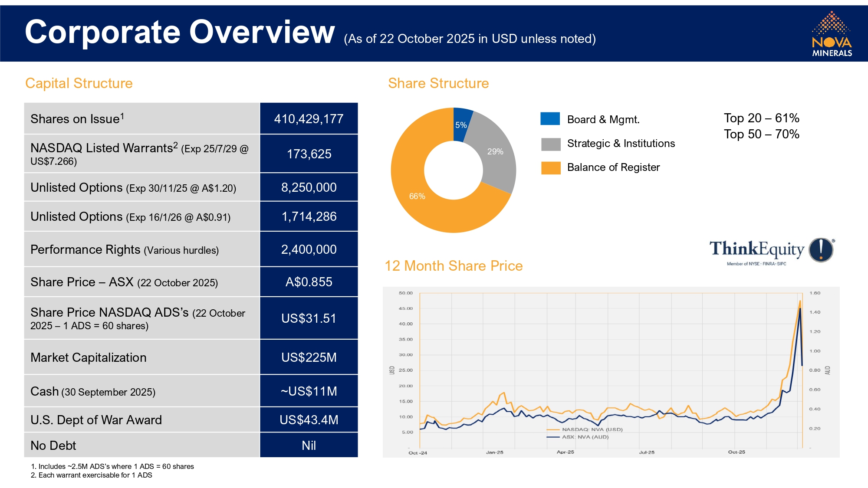
Task: Click the 29% gray donut segment
Action: point(495,151)
